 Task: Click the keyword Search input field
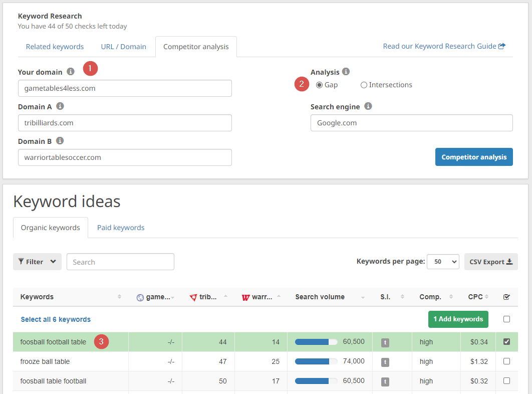click(120, 262)
